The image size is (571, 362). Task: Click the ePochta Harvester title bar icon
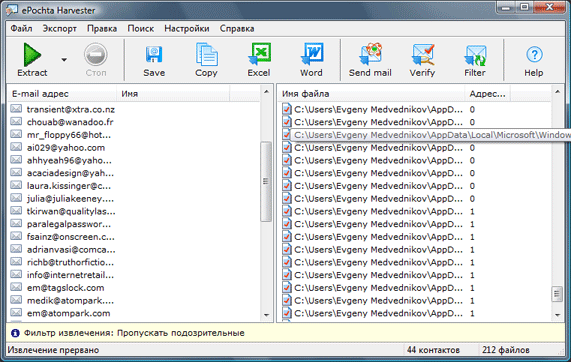tap(12, 10)
